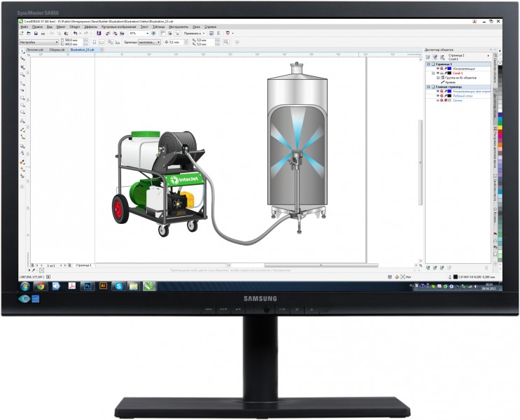Click the Страница 1 page tab
Screen dimensions: 520x420
83,265
